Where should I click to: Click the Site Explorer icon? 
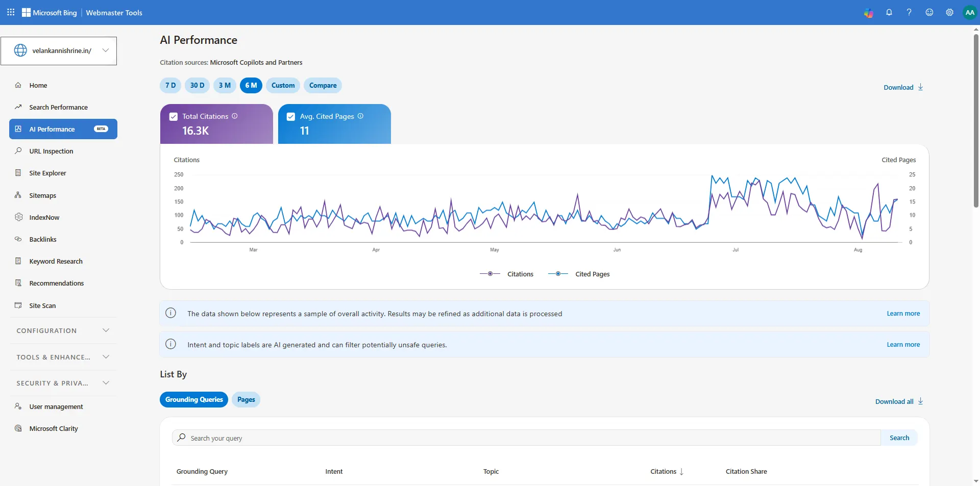click(18, 173)
